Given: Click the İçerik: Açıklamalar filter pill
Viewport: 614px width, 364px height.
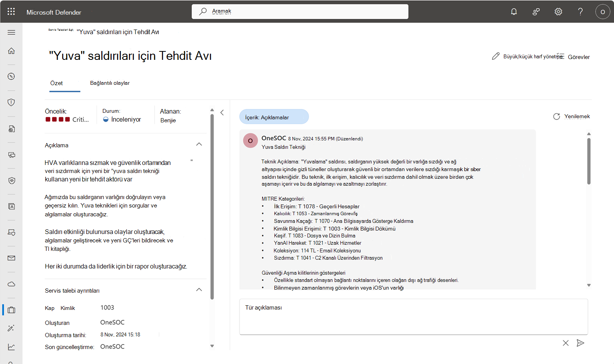Looking at the screenshot, I should (x=274, y=117).
